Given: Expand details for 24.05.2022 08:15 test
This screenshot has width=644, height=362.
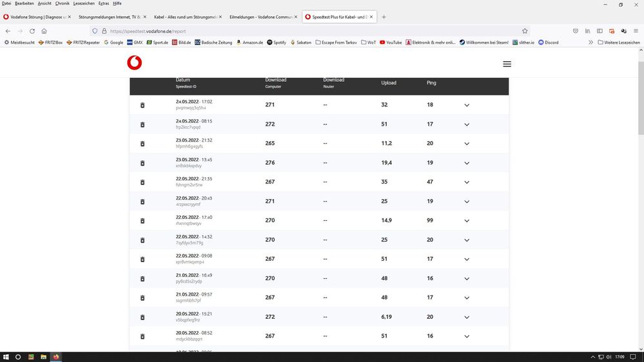Looking at the screenshot, I should click(467, 124).
